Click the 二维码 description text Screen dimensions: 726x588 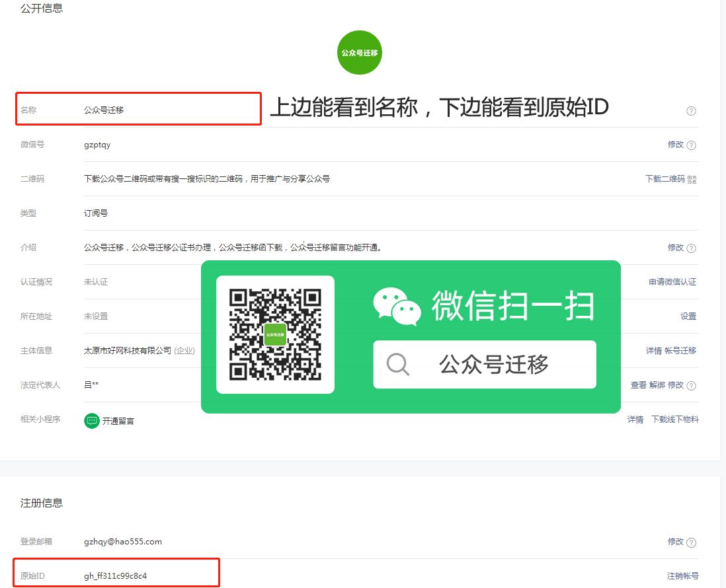point(207,178)
